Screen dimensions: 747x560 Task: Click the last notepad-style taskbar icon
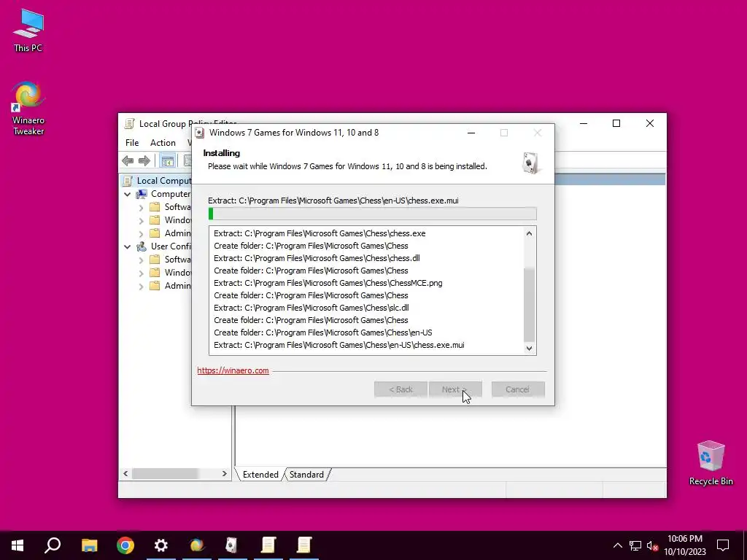point(303,545)
